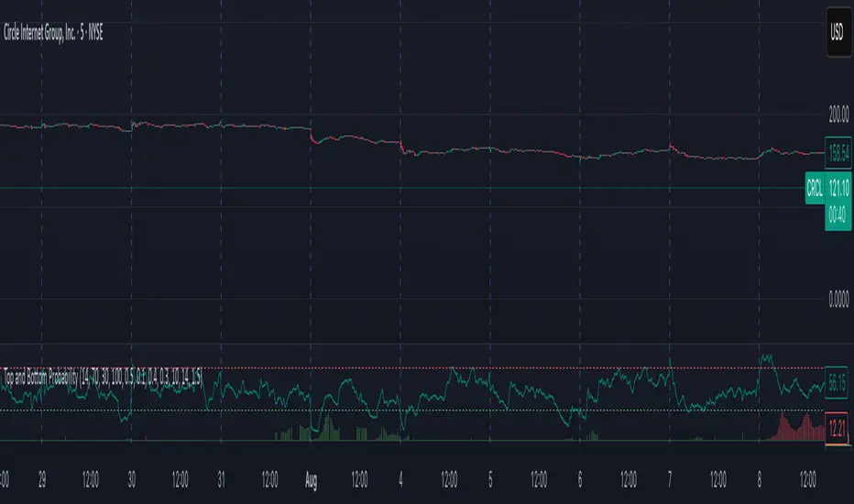This screenshot has height=504, width=854.
Task: Click the Aug label on time axis
Action: click(311, 477)
